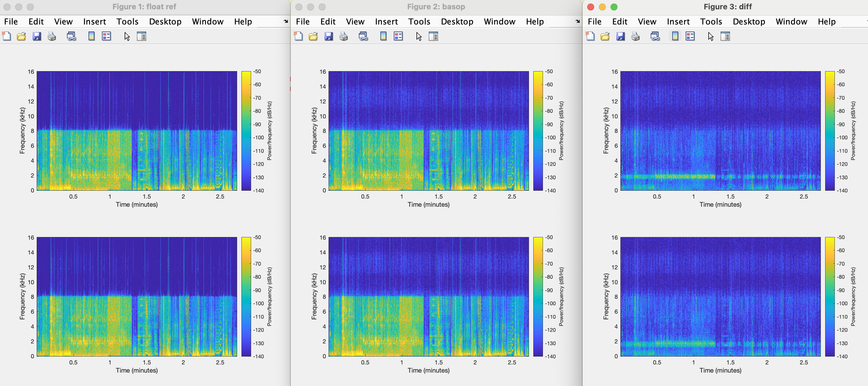Save figure icon in Figure 3 toolbar
Viewport: 868px width, 386px height.
click(x=620, y=36)
